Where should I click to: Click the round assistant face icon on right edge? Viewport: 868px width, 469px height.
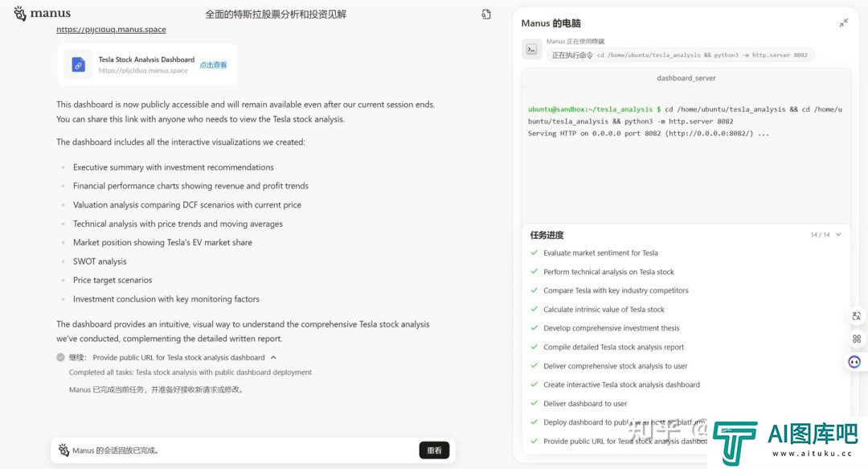pyautogui.click(x=854, y=362)
